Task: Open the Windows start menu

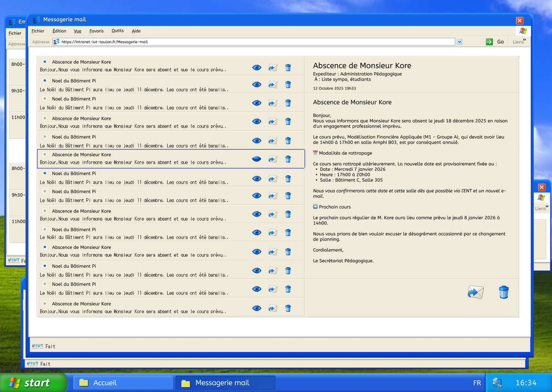Action: 33,383
